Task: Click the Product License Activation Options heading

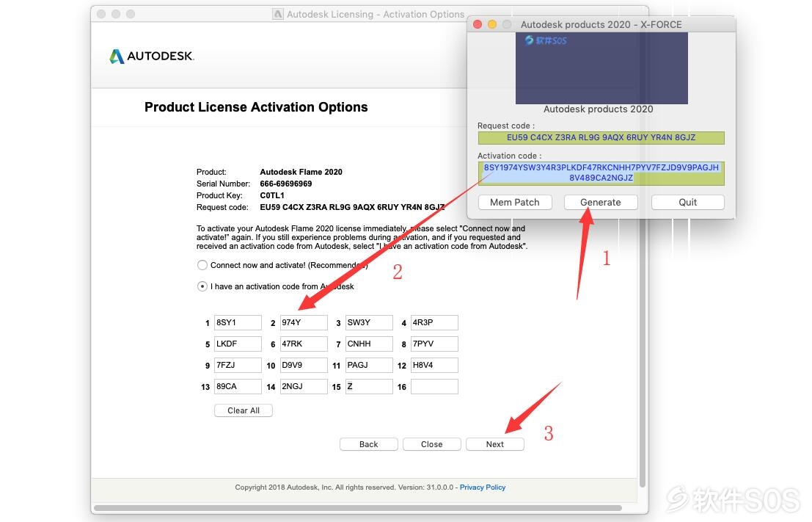Action: coord(256,106)
